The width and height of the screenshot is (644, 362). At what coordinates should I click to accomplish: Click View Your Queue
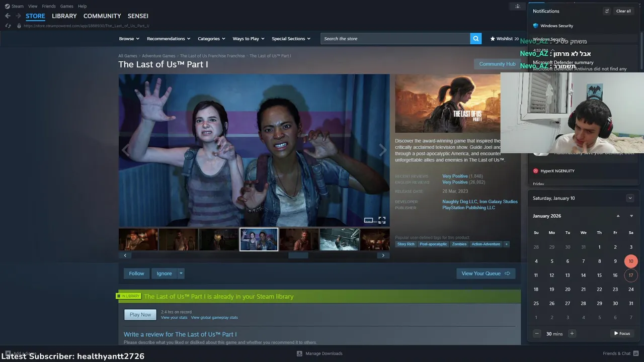tap(486, 274)
